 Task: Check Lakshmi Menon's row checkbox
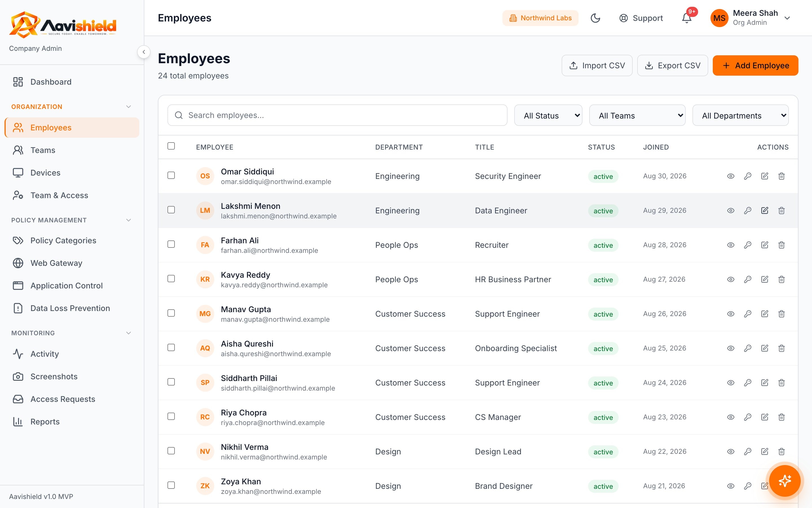(171, 210)
